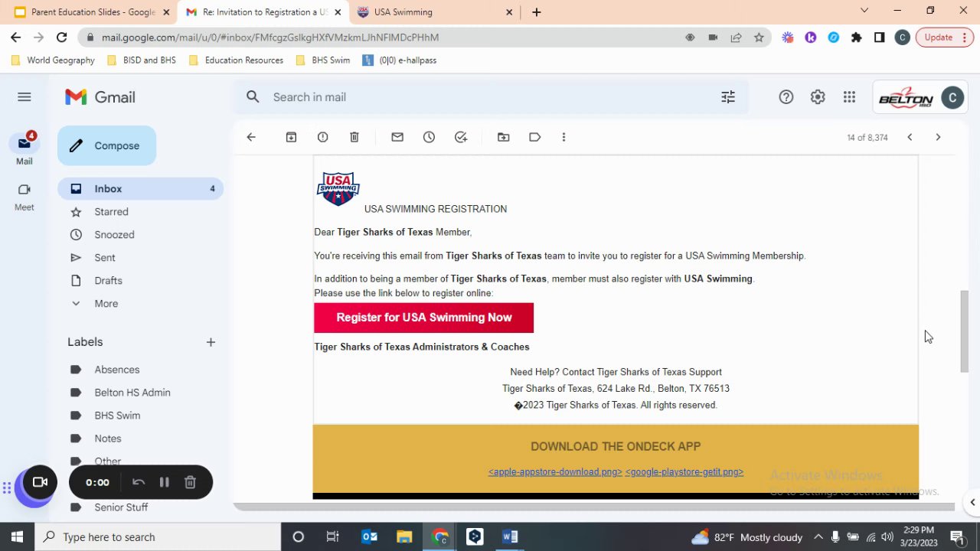Report spam icon in email toolbar
This screenshot has width=980, height=551.
point(322,137)
